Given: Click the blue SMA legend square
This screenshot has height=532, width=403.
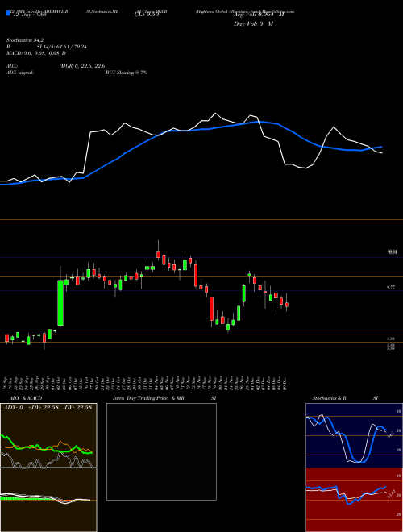Looking at the screenshot, I should [8, 13].
